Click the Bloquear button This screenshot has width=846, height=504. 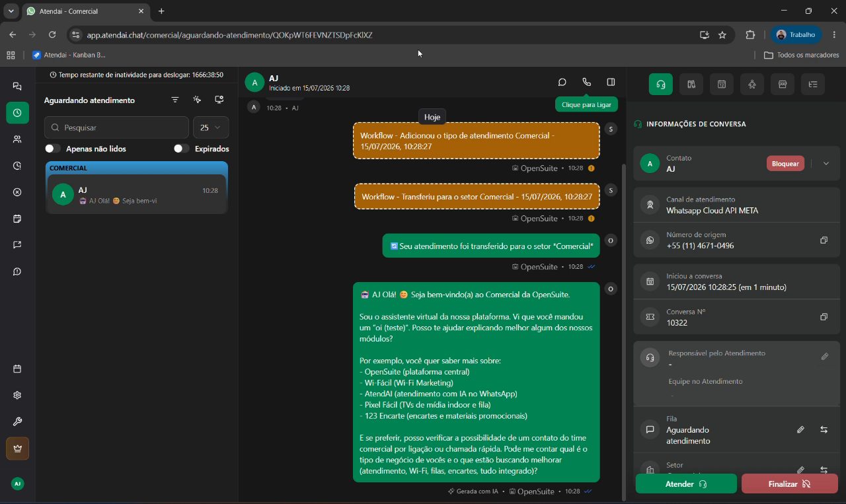785,163
